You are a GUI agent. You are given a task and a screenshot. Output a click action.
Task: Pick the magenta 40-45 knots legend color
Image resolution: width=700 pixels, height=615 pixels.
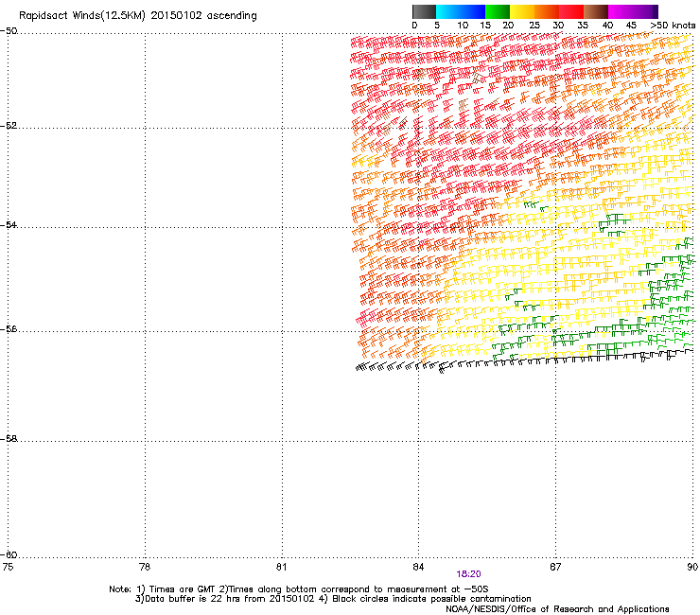pos(621,11)
